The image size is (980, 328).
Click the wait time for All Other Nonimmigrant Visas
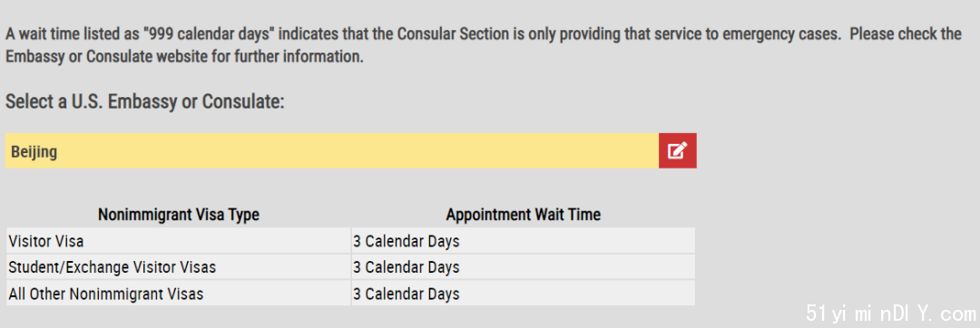pos(407,293)
